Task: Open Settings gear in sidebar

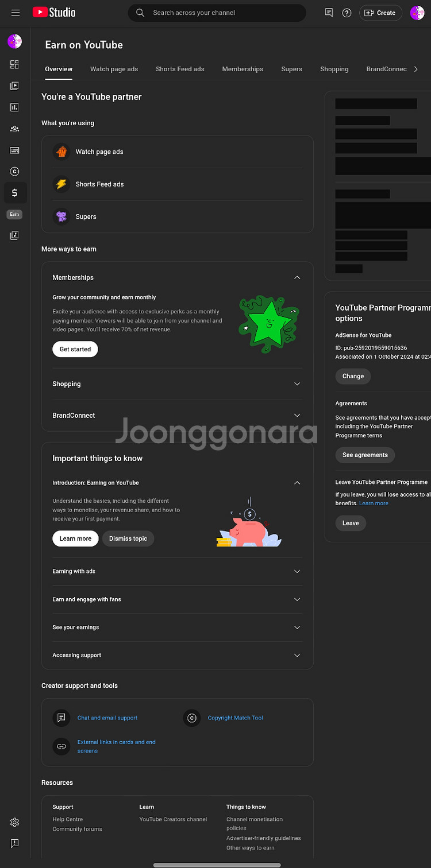Action: coord(14,823)
